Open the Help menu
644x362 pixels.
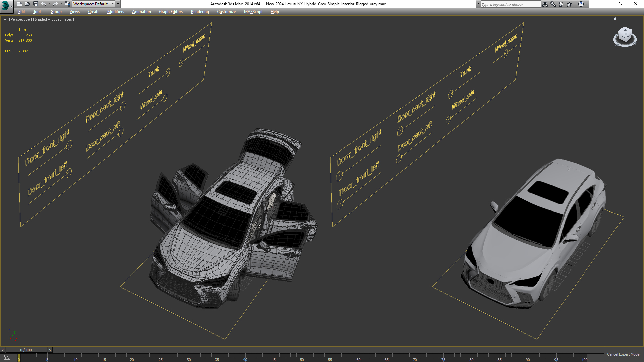pos(275,12)
